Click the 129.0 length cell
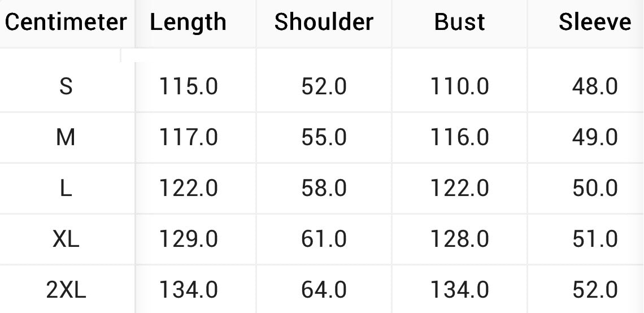The width and height of the screenshot is (644, 313). (x=188, y=239)
